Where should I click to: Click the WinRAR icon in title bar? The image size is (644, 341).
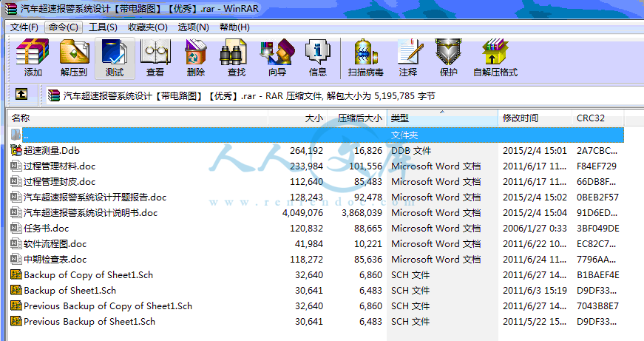pyautogui.click(x=10, y=8)
